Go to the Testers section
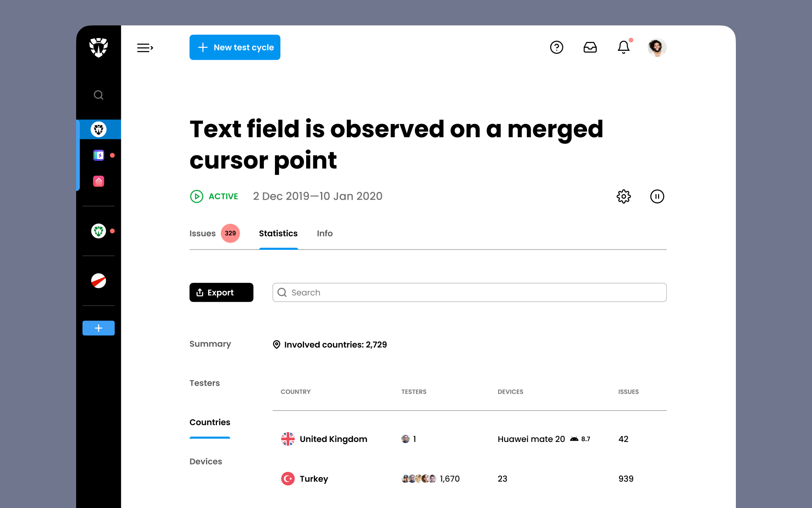This screenshot has width=812, height=508. [x=205, y=383]
